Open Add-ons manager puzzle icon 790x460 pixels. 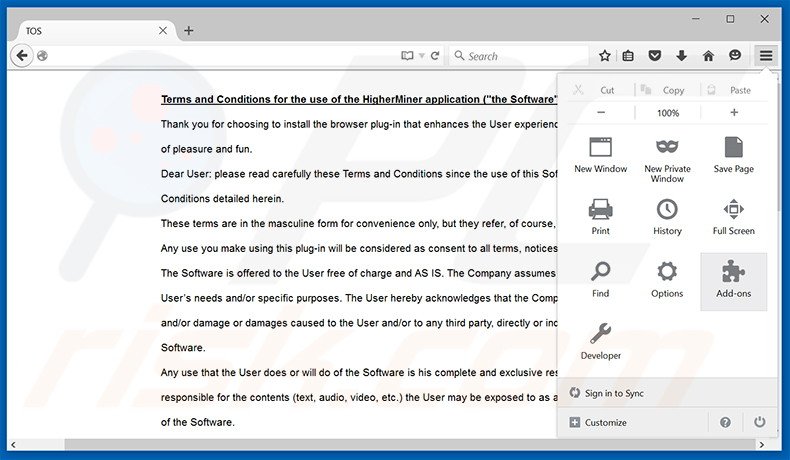pyautogui.click(x=734, y=281)
